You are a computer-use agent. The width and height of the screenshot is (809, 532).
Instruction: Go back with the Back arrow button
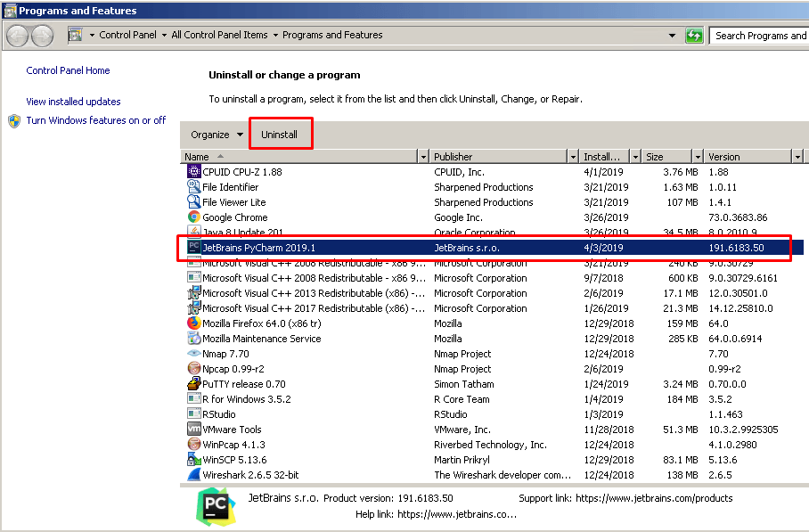coord(18,36)
